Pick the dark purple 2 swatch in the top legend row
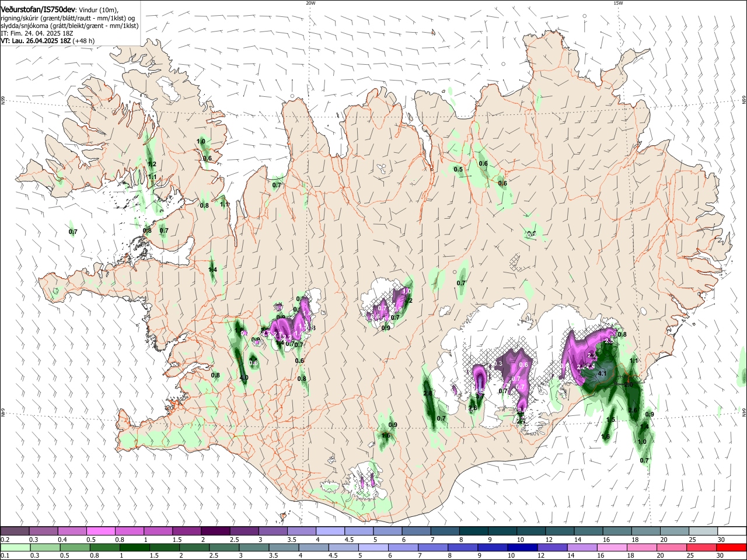This screenshot has width=747, height=560. pyautogui.click(x=215, y=531)
